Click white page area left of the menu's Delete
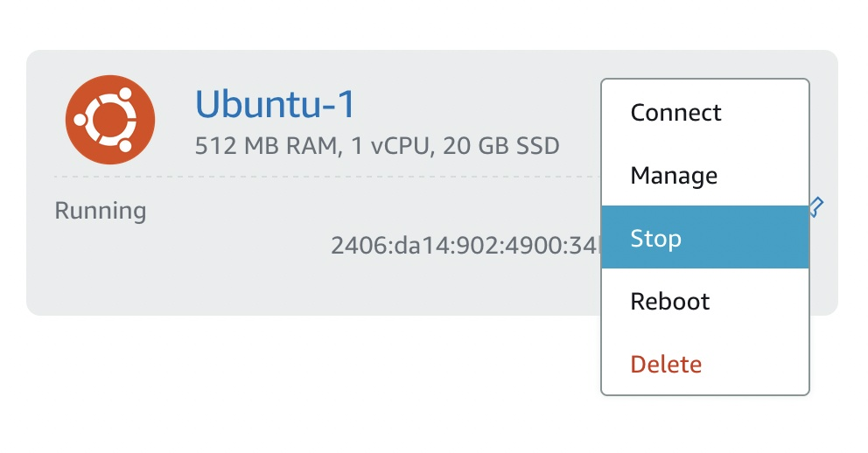The image size is (868, 453). (437, 364)
